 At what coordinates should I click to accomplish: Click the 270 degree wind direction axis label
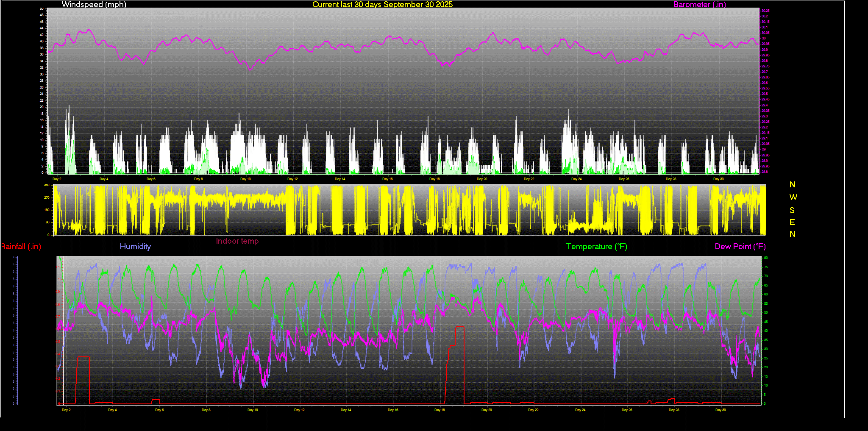(x=47, y=198)
